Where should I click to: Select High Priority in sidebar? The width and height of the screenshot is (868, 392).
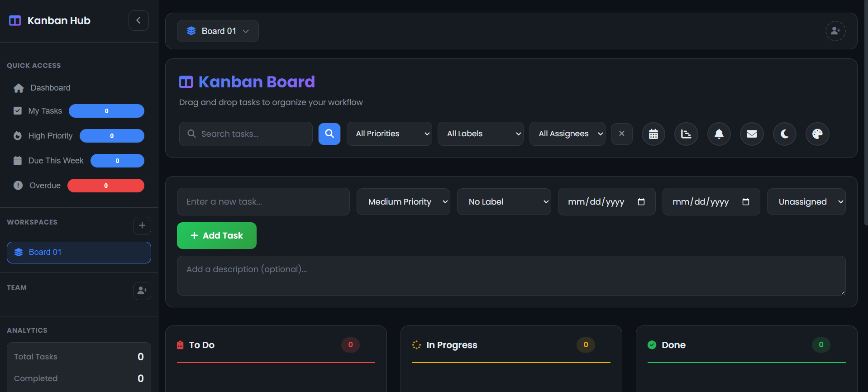(50, 136)
